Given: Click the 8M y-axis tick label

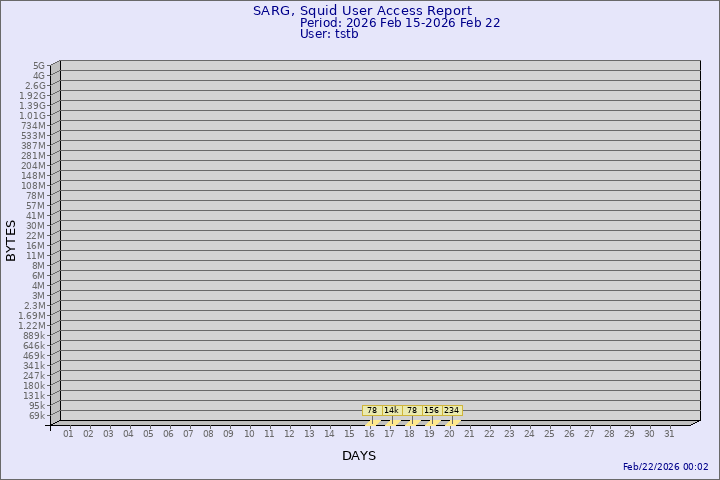Looking at the screenshot, I should tap(38, 266).
